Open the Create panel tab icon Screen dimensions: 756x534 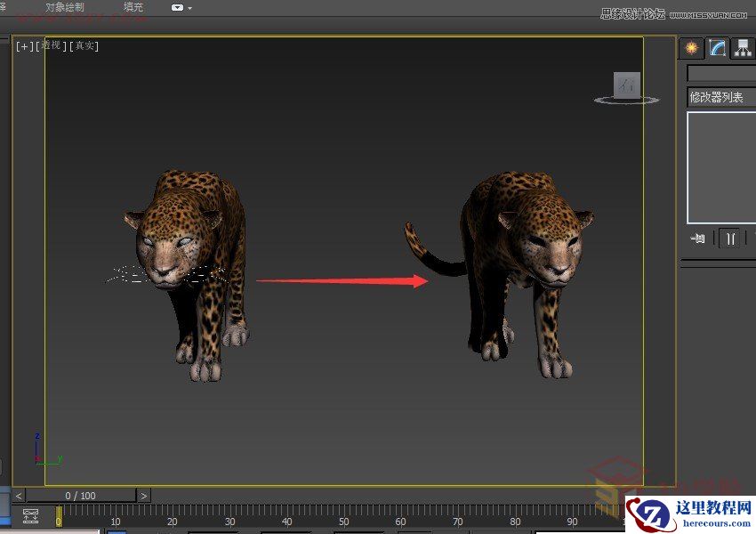[x=691, y=48]
